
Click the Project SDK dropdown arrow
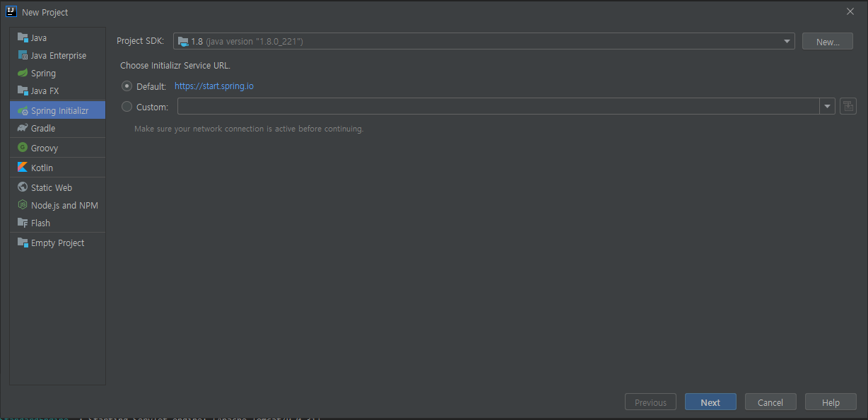tap(787, 41)
